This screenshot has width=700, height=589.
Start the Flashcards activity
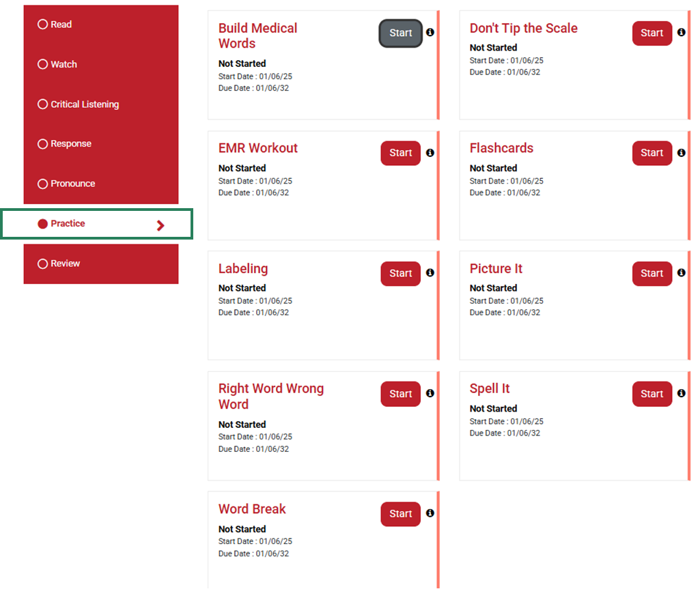click(x=652, y=153)
